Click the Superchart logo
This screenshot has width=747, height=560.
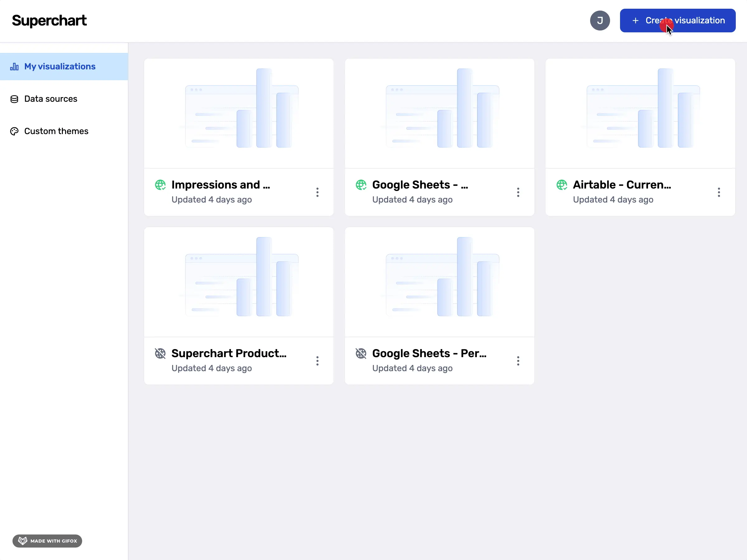click(x=49, y=21)
